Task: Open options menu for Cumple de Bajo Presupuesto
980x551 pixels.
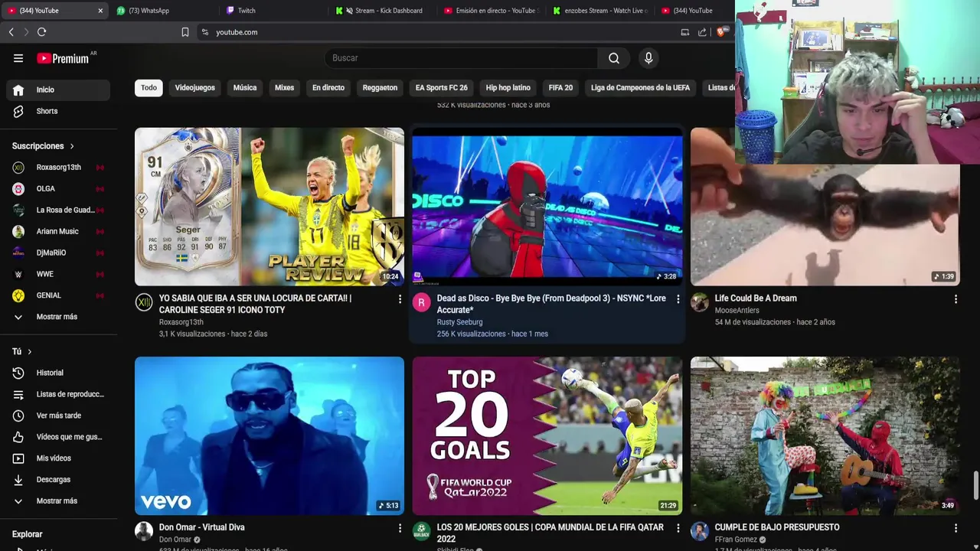Action: [955, 528]
